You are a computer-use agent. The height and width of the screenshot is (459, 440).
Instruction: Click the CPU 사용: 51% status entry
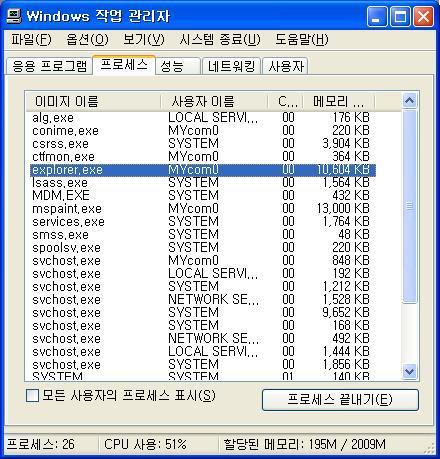tap(145, 444)
